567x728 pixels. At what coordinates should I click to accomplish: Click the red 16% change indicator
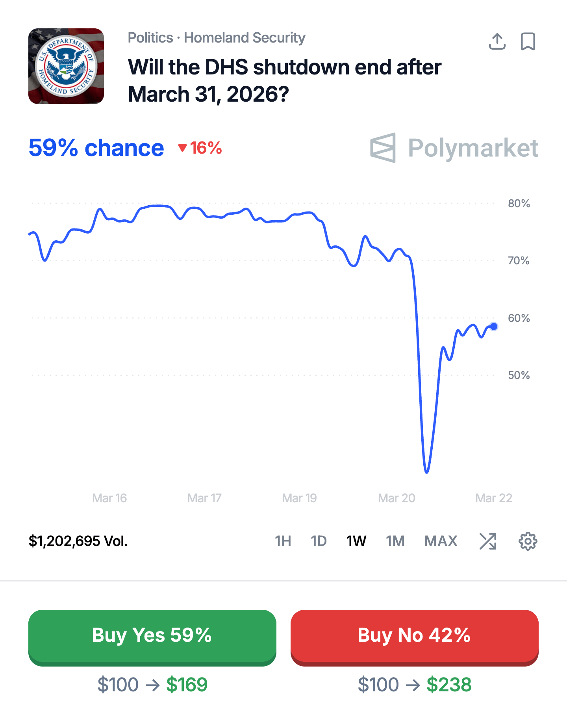(x=200, y=148)
